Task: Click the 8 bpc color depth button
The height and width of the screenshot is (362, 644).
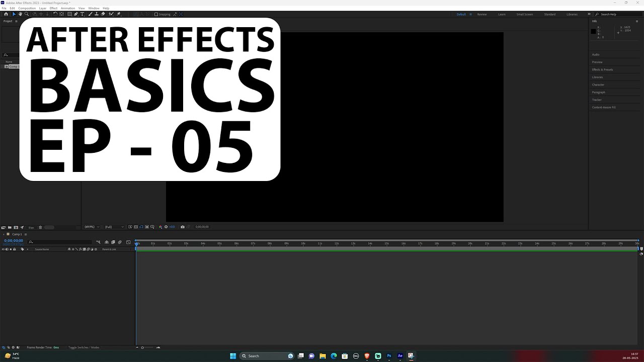Action: [31, 227]
